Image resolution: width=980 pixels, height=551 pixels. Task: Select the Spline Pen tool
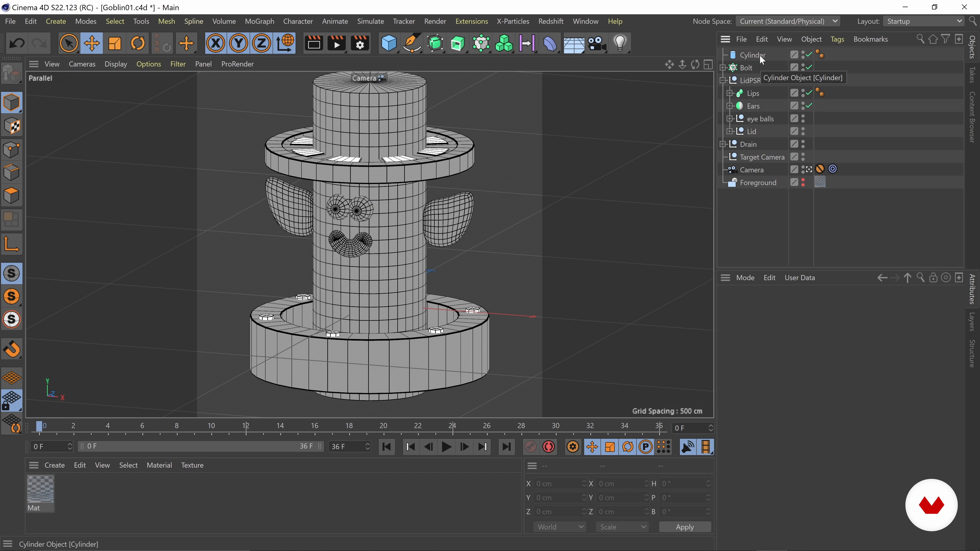412,43
